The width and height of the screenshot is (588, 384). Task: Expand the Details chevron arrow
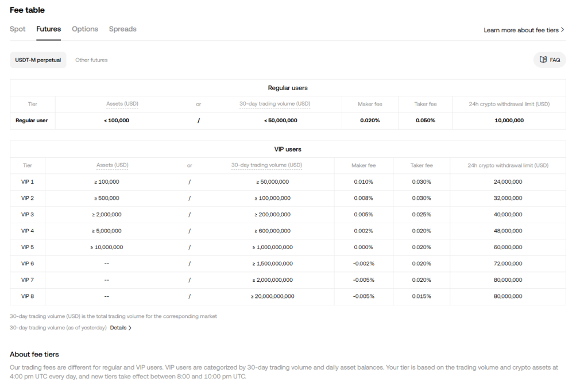tap(130, 328)
